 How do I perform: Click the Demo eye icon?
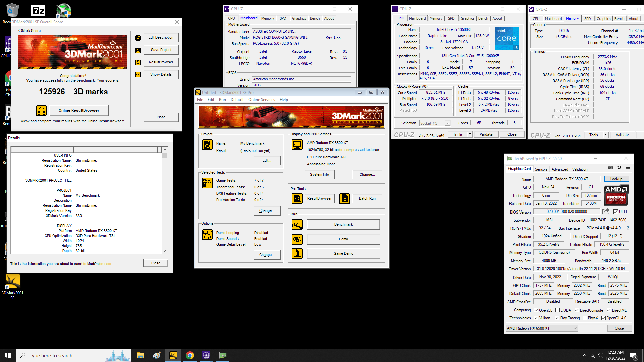297,239
